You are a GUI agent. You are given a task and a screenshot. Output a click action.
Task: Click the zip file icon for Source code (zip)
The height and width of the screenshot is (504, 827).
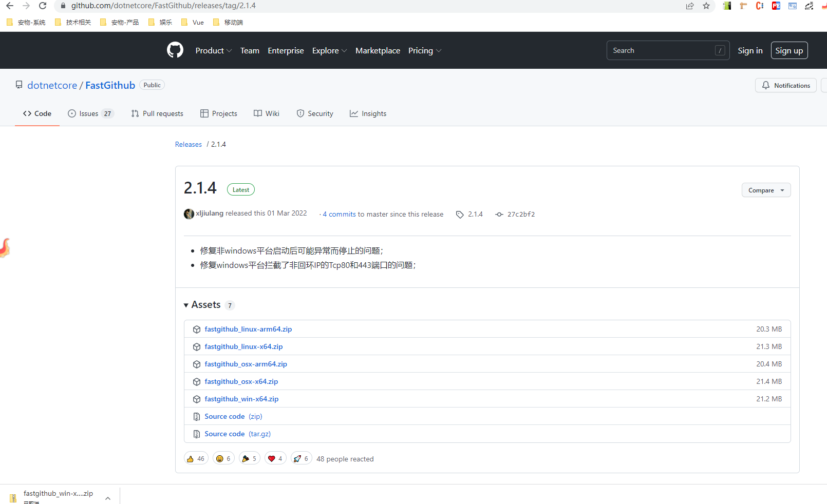tap(197, 417)
